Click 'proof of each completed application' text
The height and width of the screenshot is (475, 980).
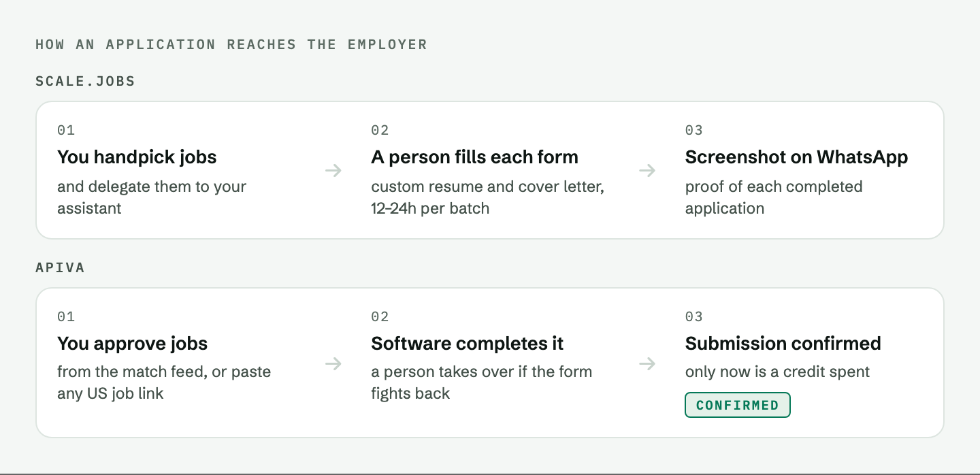(x=774, y=197)
